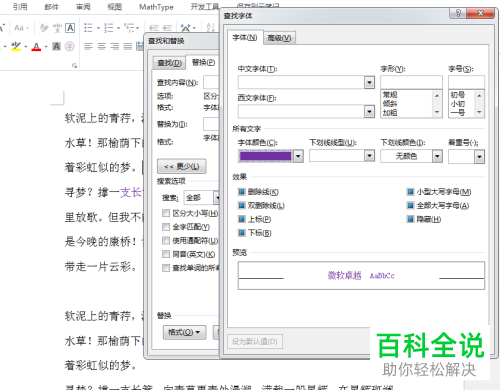Open the 搜索 direction 全部 dropdown
The image size is (500, 390).
point(217,198)
